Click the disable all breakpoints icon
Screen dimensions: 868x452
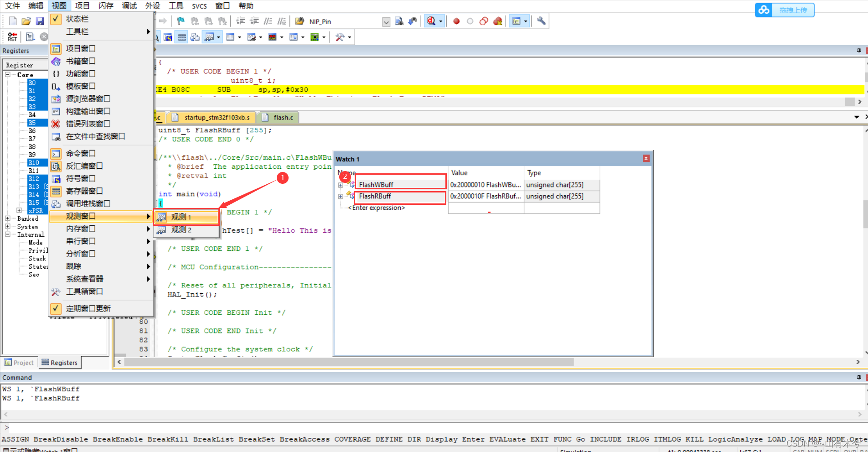point(484,21)
